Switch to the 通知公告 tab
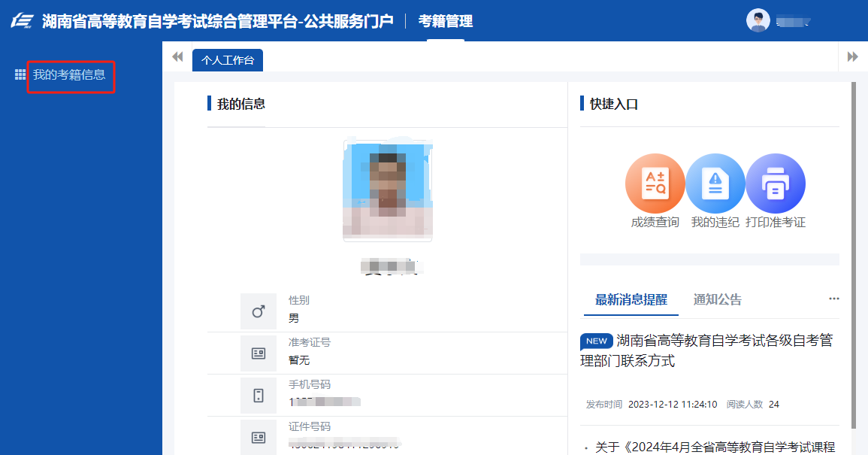The image size is (868, 455). pyautogui.click(x=717, y=299)
